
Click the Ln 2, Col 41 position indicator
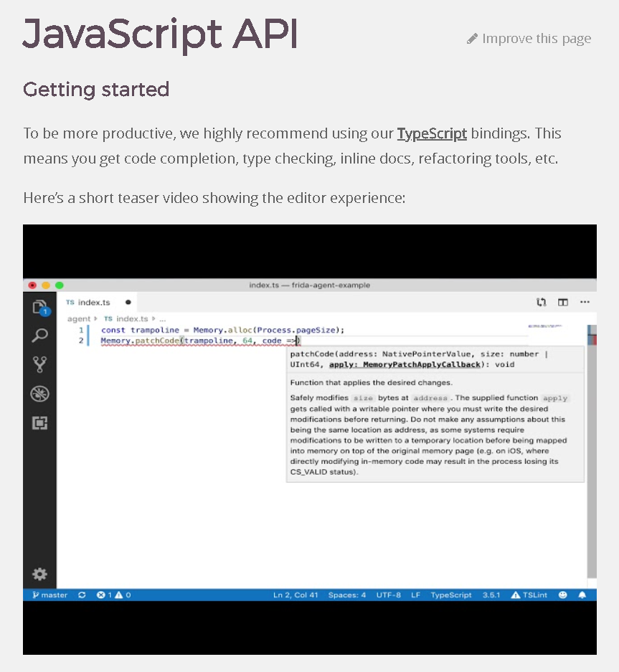[295, 595]
